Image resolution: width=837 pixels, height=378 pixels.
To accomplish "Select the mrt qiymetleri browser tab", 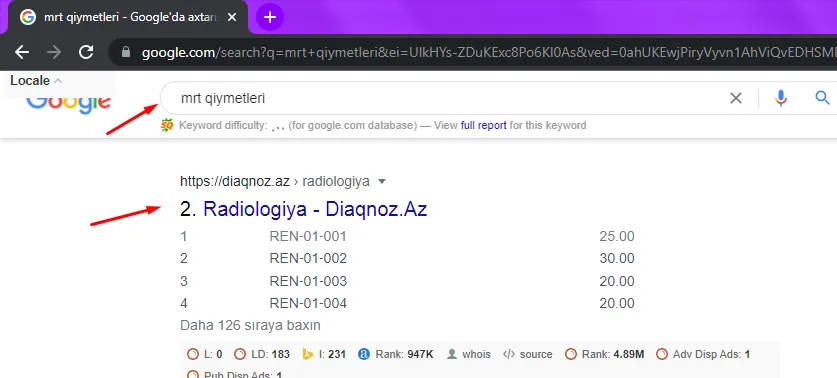I will 128,17.
